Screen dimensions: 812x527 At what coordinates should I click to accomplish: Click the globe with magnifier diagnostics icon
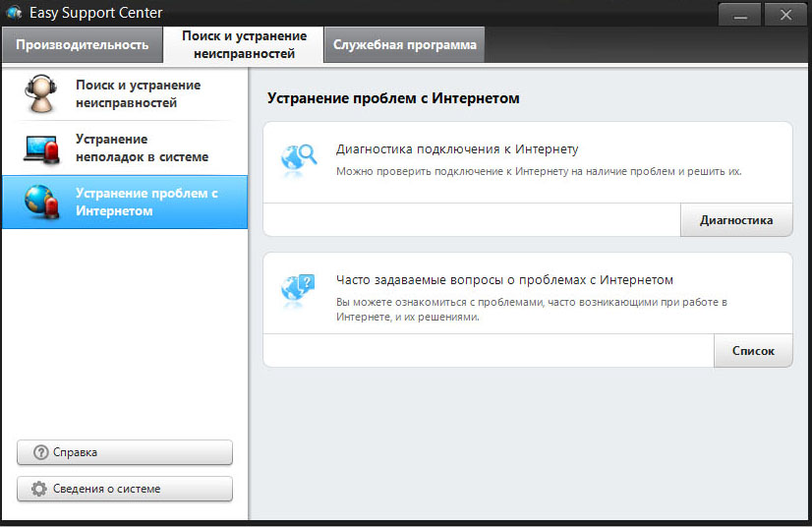pyautogui.click(x=298, y=160)
